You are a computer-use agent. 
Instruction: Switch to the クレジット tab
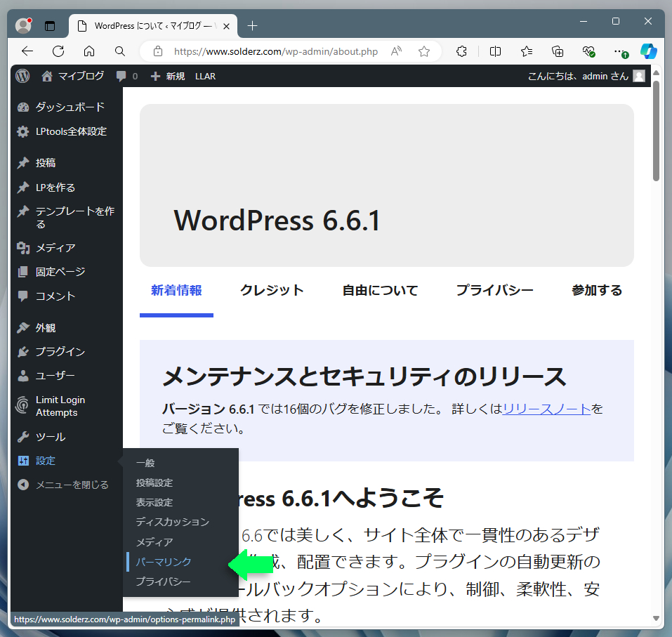point(272,290)
